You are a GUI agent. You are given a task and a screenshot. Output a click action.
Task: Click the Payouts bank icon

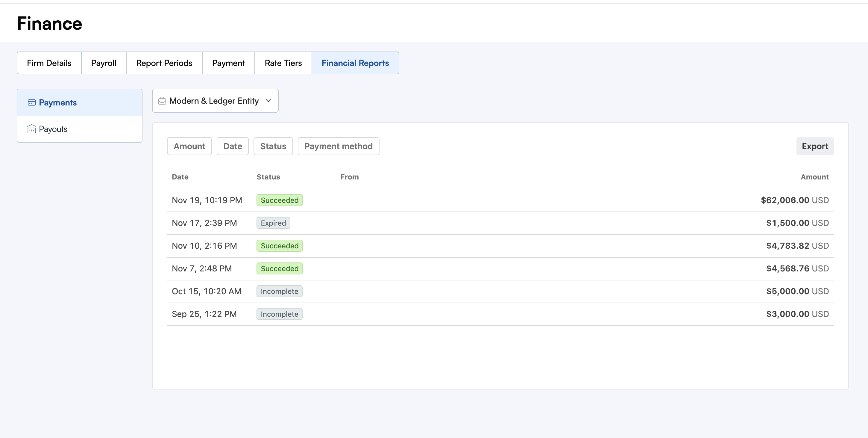coord(32,129)
